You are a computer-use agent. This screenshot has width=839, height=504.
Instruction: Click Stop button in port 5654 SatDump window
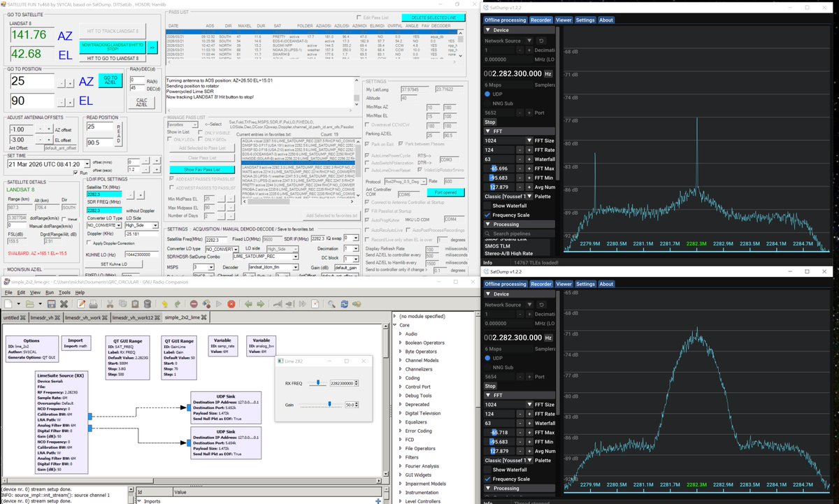pyautogui.click(x=490, y=386)
